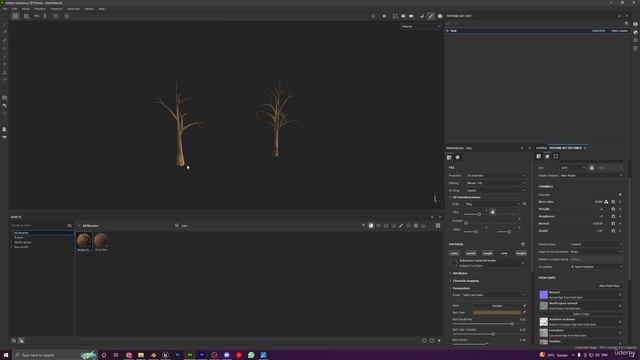Open the Edit menu
Viewport: 640px width, 360px height.
click(x=14, y=9)
